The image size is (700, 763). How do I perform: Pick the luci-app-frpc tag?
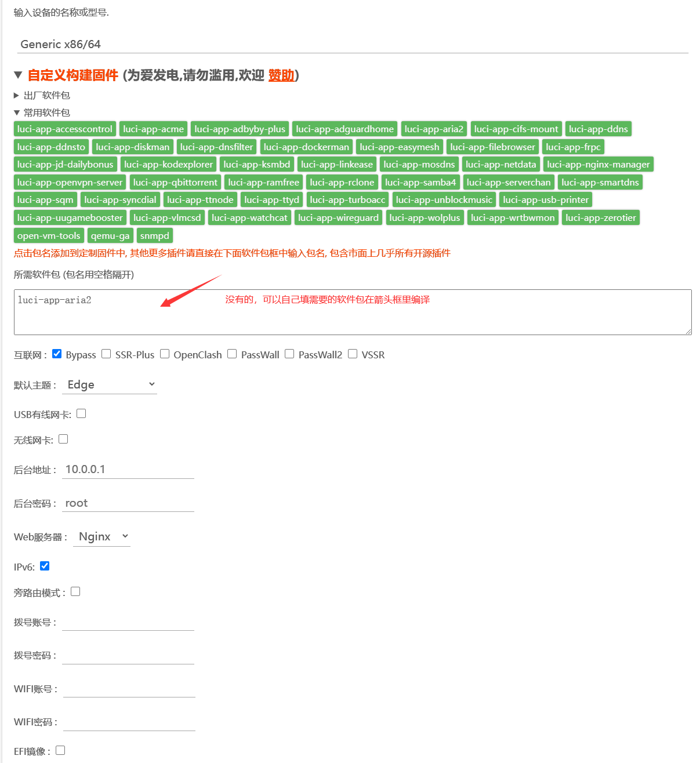[574, 147]
